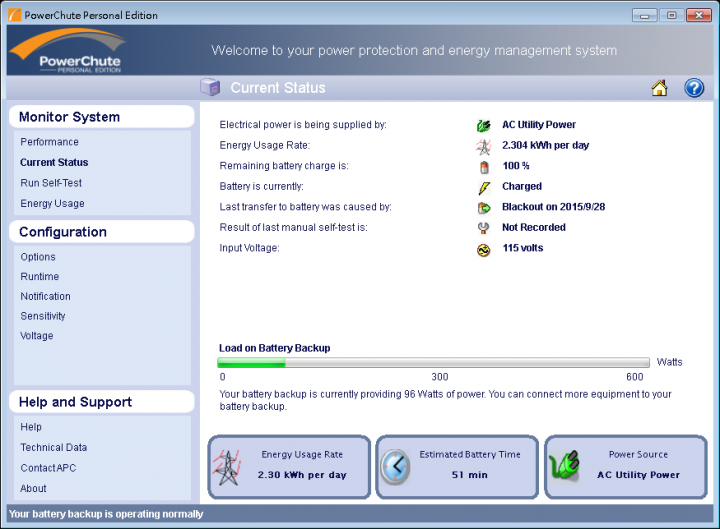Click the 'Blackout on 2015/9/28' value
The image size is (720, 529).
point(553,207)
